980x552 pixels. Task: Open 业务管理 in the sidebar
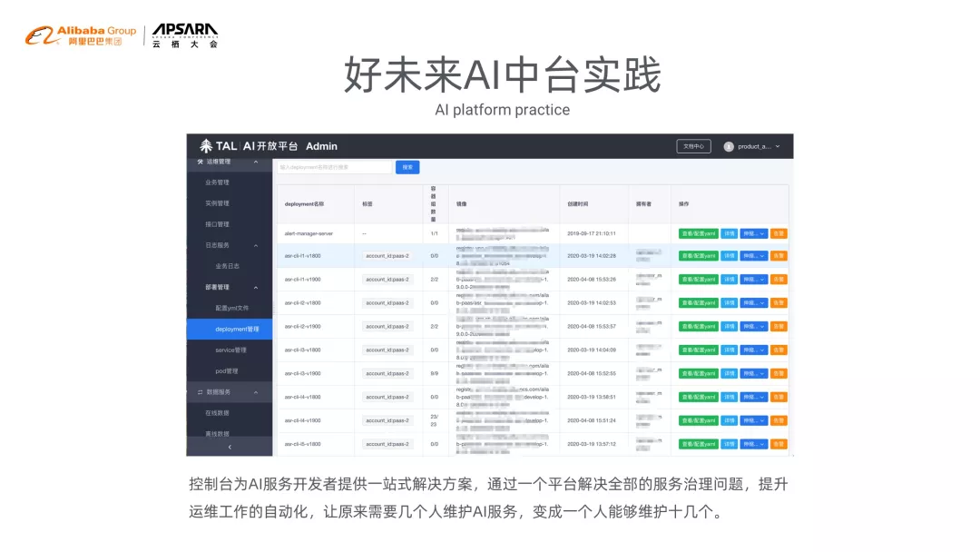click(x=217, y=182)
